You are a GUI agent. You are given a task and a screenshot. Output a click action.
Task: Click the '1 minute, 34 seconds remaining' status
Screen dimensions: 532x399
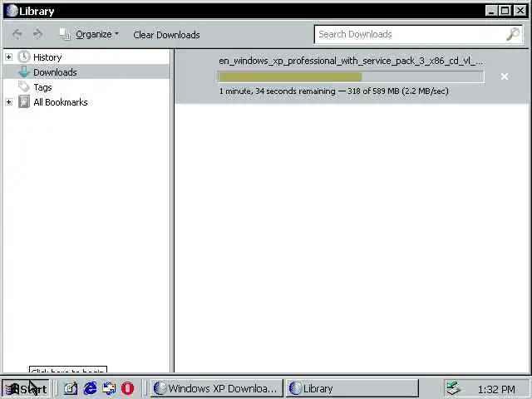coord(277,91)
